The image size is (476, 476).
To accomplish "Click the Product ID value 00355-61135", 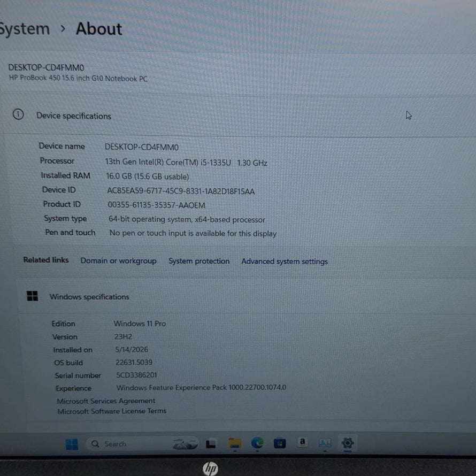I will tap(156, 205).
